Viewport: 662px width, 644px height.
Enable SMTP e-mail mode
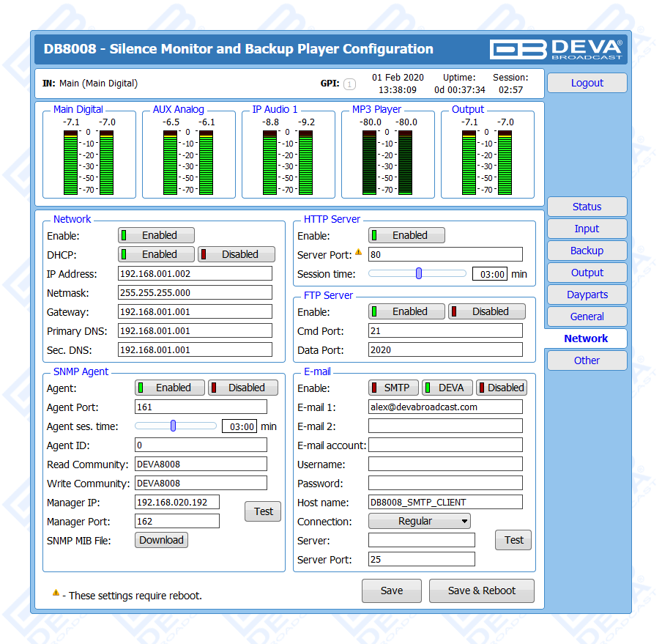coord(393,388)
